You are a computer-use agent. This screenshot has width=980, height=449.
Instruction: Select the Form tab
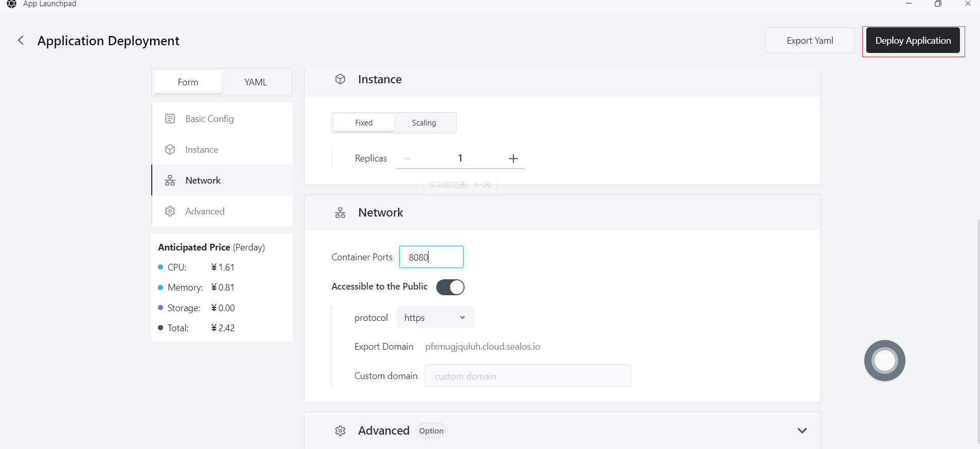[x=188, y=82]
